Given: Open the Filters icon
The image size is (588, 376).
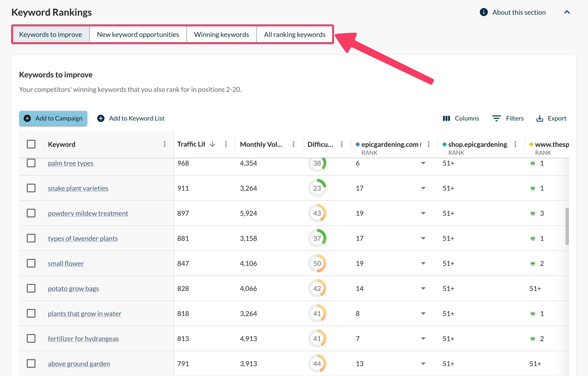Looking at the screenshot, I should pos(496,118).
